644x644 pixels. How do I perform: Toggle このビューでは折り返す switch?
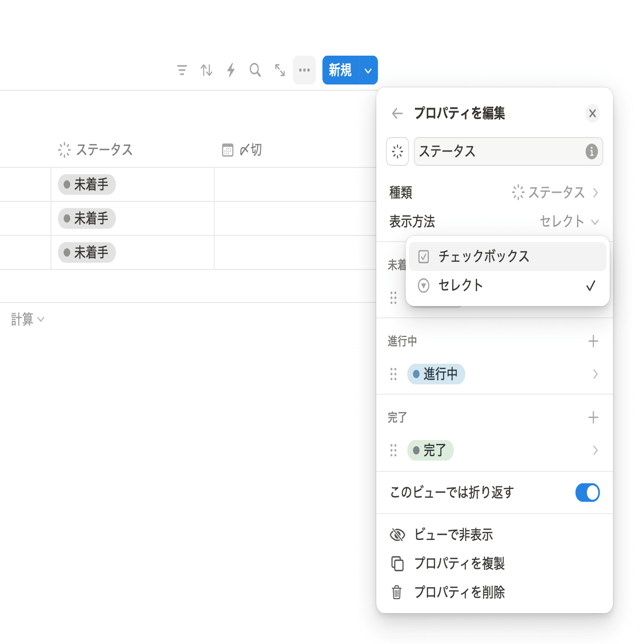point(587,493)
